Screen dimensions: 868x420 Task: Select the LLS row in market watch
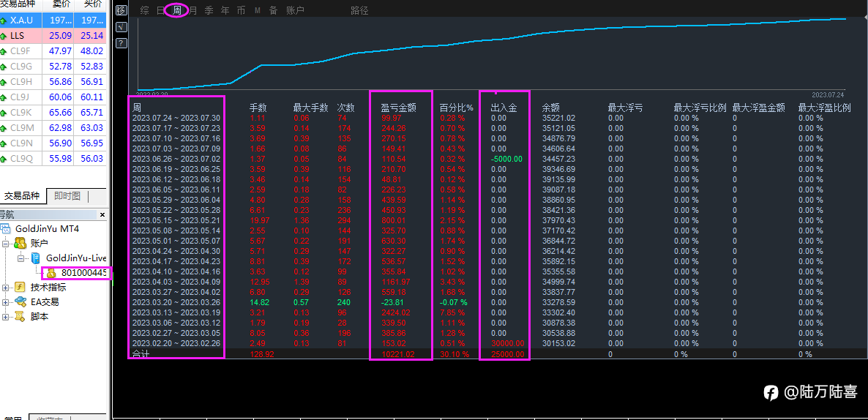(x=53, y=35)
